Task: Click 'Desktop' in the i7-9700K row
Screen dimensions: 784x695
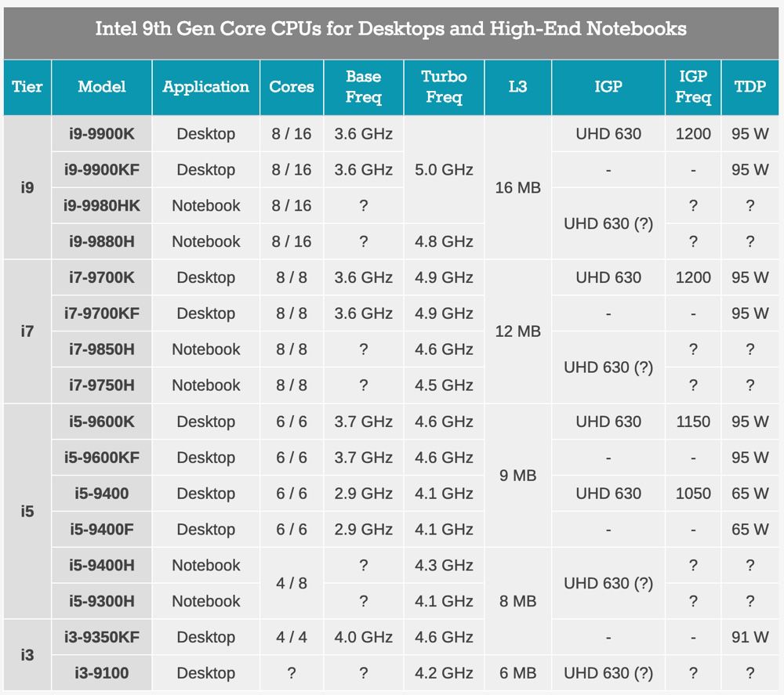Action: [206, 278]
